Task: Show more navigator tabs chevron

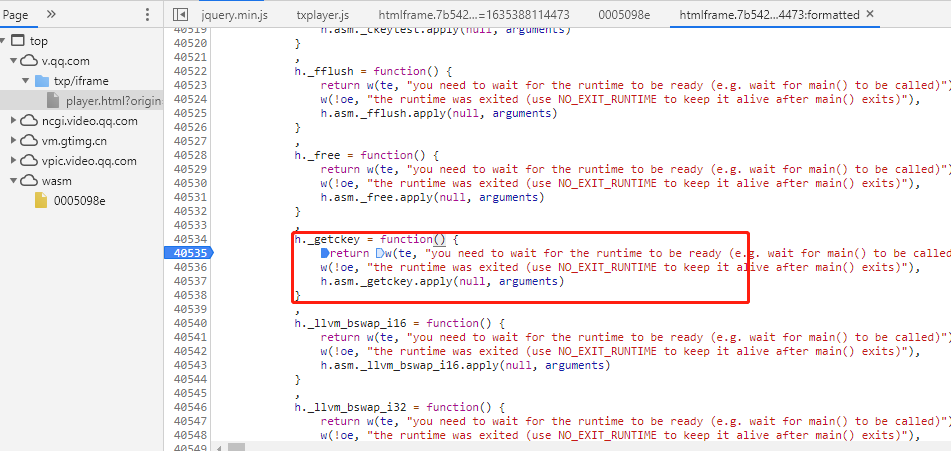Action: [x=51, y=14]
